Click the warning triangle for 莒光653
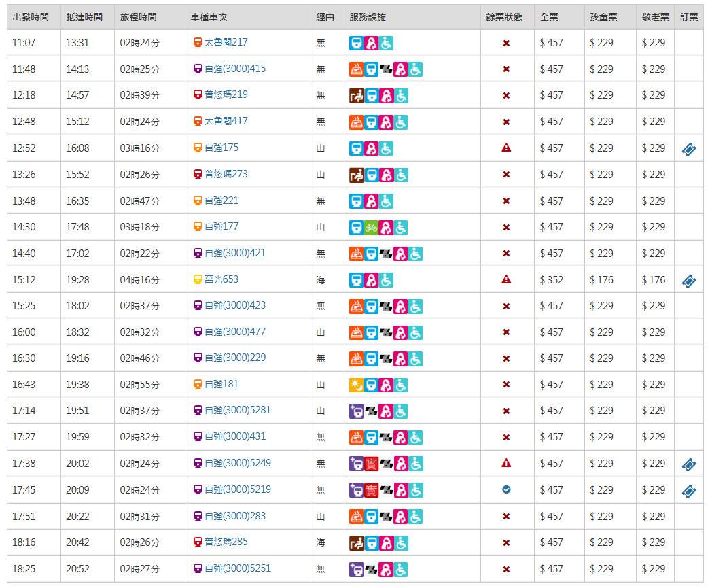 pyautogui.click(x=506, y=279)
